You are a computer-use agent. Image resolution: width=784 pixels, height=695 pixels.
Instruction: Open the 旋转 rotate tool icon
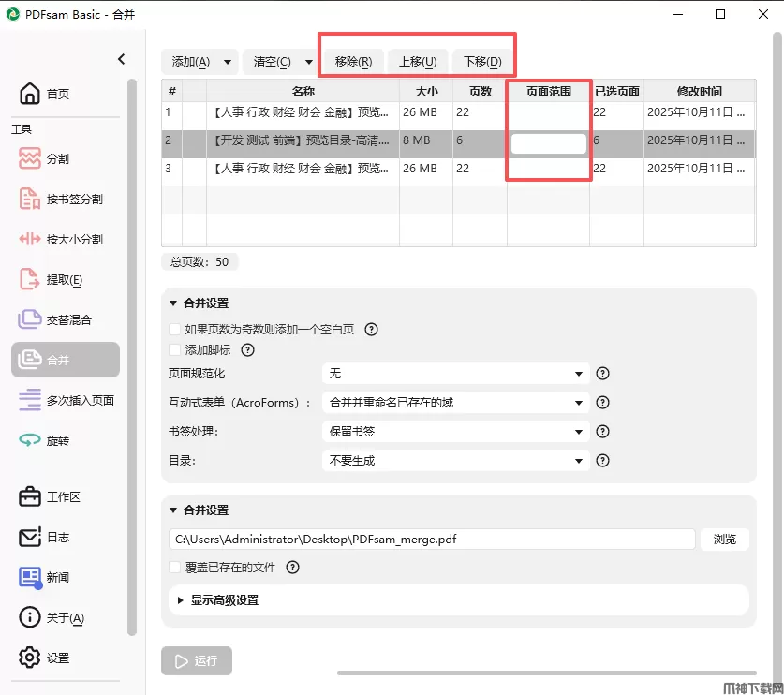coord(30,440)
